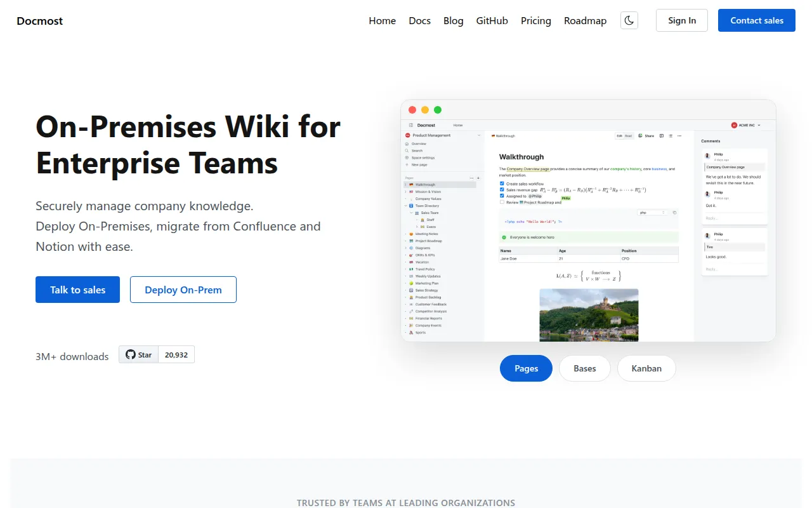812x508 pixels.
Task: Open the php language selector dropdown
Action: pos(652,213)
